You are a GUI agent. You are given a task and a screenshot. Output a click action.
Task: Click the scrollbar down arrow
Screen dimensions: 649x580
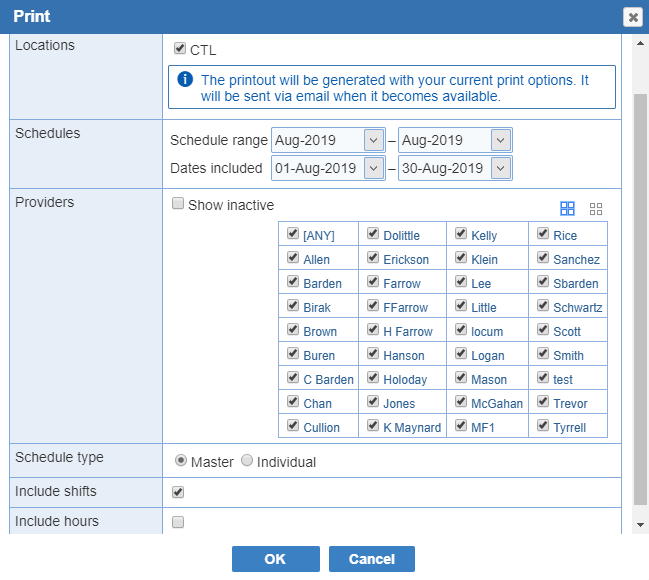pyautogui.click(x=640, y=525)
